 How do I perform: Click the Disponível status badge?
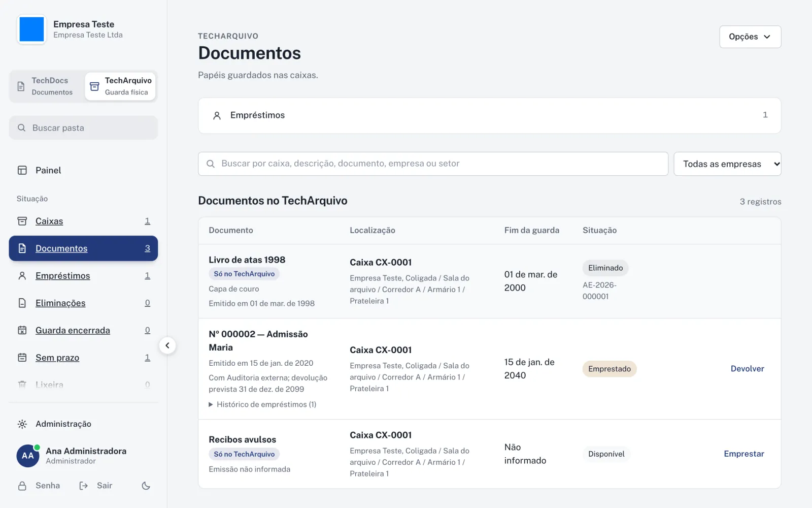point(606,454)
